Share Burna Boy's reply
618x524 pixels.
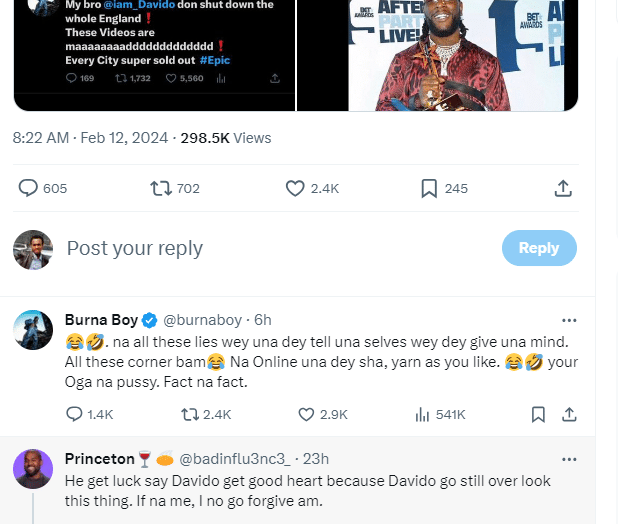point(569,414)
